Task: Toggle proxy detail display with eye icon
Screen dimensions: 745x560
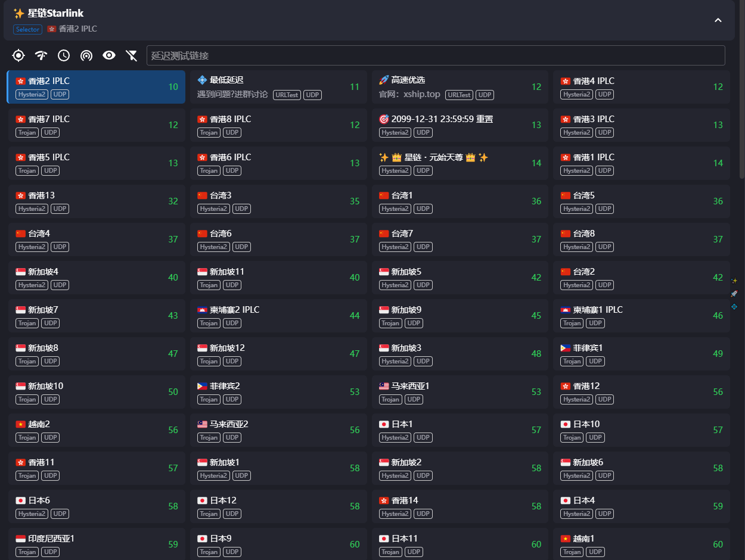Action: point(109,55)
